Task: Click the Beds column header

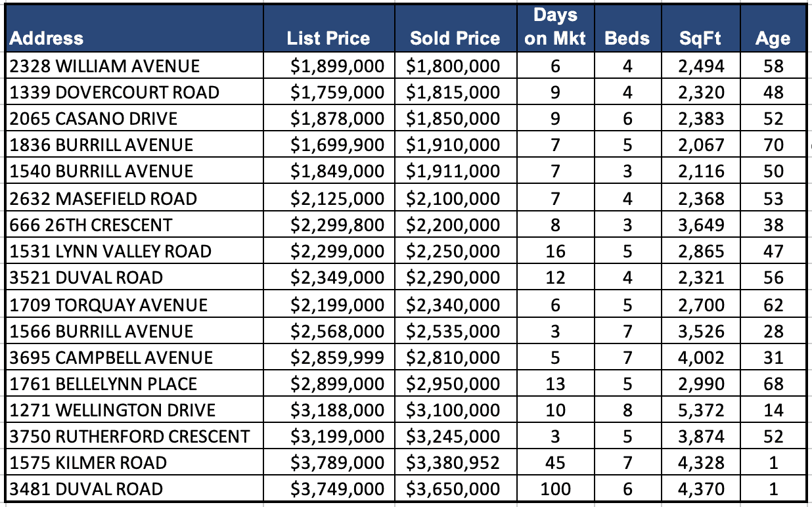Action: pyautogui.click(x=627, y=38)
